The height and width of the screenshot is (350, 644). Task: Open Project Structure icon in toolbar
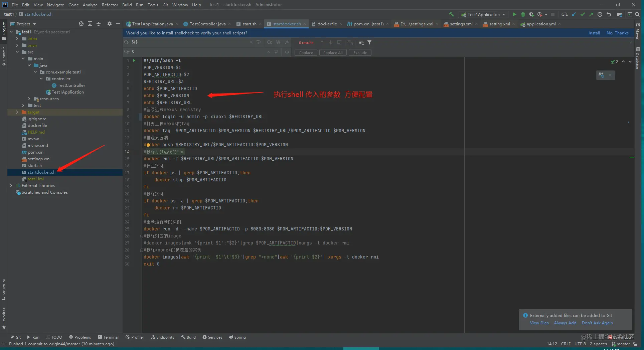click(x=620, y=14)
